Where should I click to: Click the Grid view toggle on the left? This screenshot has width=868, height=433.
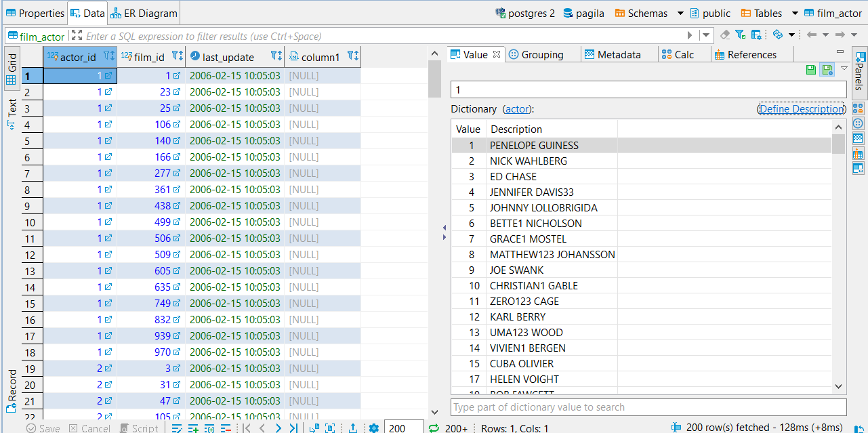[x=12, y=62]
